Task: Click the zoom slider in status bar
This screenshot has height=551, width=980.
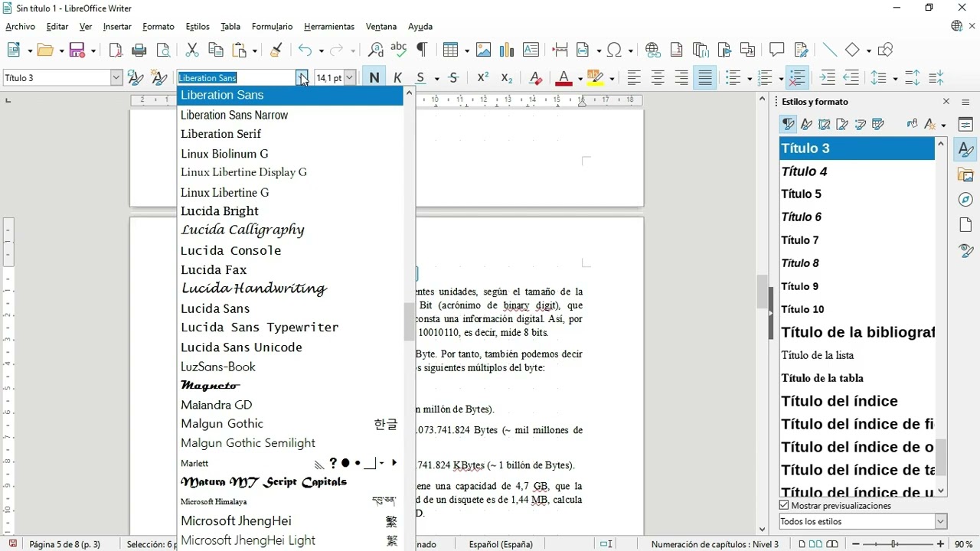Action: [x=895, y=544]
